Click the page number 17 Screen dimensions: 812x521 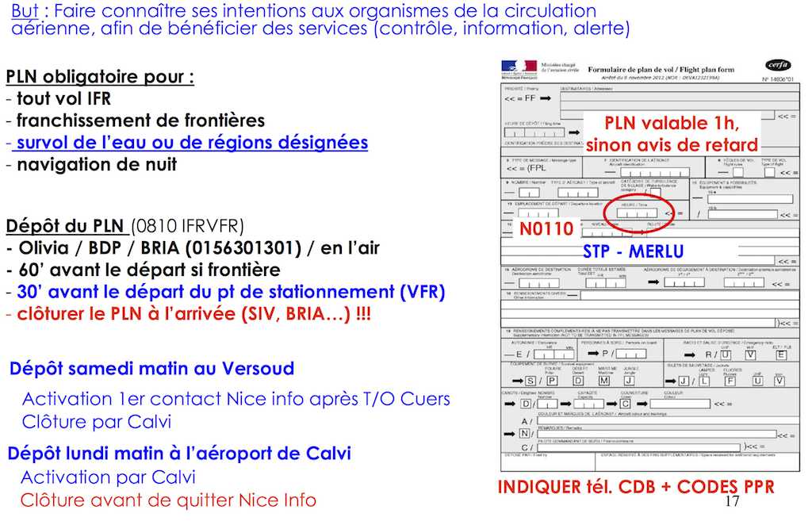(x=732, y=501)
